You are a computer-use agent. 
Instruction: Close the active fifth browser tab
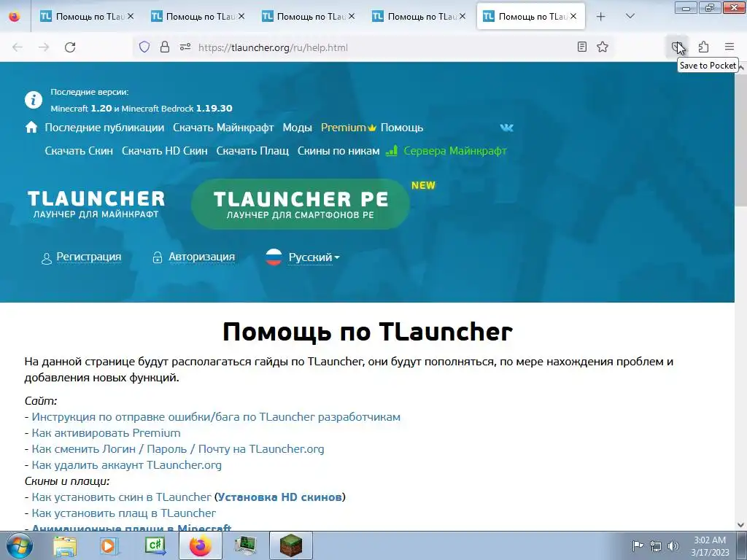pyautogui.click(x=573, y=16)
